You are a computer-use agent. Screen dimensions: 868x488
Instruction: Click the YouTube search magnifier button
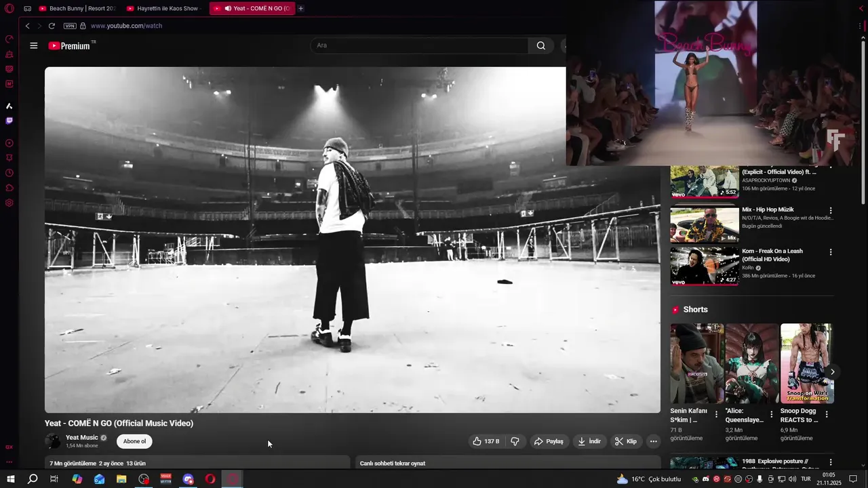click(x=540, y=45)
